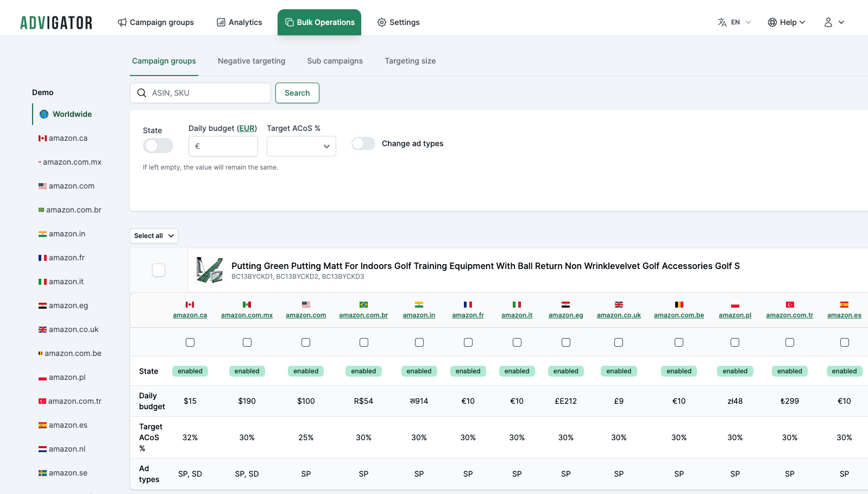Click the 32% Target ACoS value
Viewport: 868px width, 494px height.
point(190,437)
